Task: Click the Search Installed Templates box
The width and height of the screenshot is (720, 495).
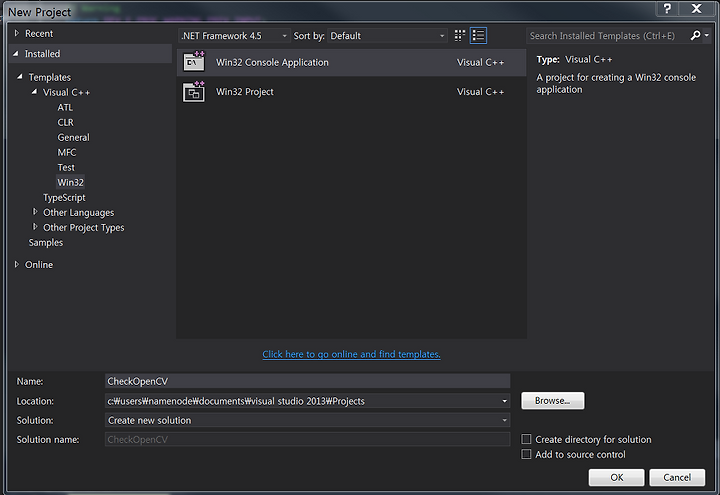Action: [x=607, y=36]
